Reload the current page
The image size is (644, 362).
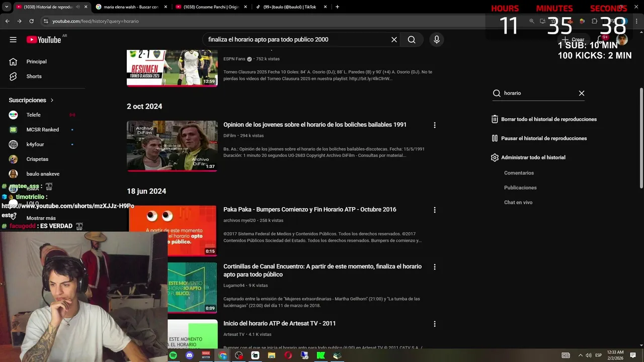click(31, 21)
